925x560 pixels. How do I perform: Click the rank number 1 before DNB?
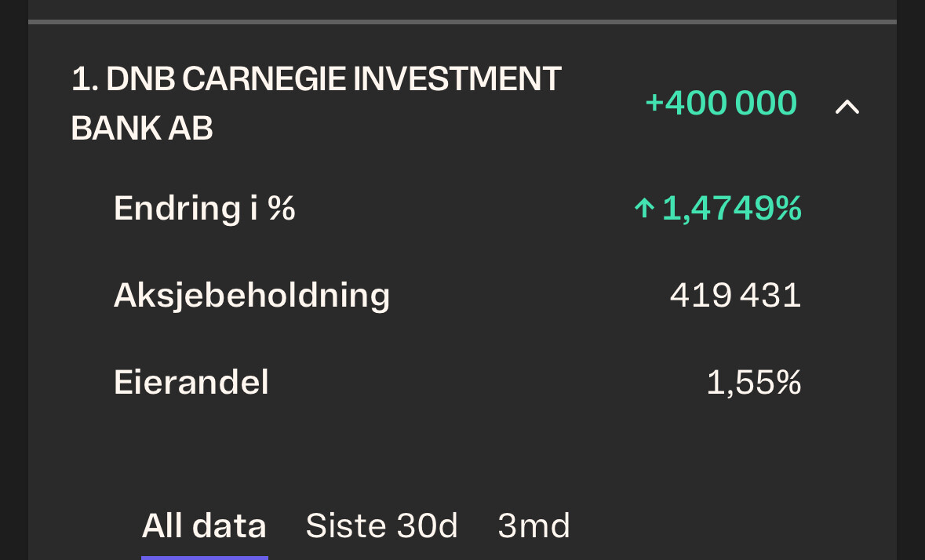[x=81, y=79]
